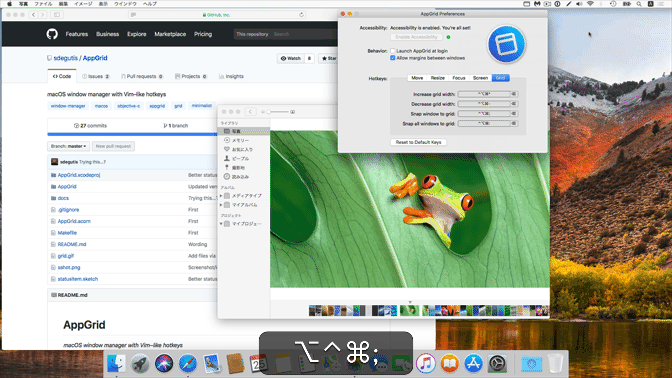Open the Insights tab on GitHub
Screen dimensions: 672x378
point(231,76)
